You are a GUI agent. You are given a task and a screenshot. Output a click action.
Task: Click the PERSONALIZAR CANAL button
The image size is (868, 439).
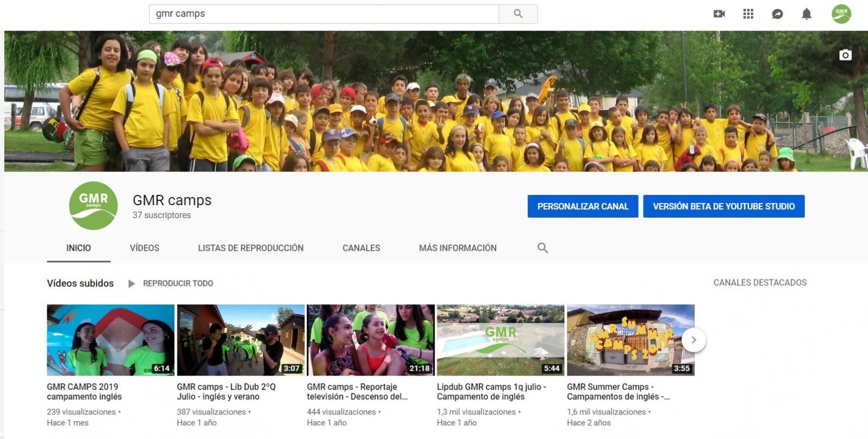583,206
